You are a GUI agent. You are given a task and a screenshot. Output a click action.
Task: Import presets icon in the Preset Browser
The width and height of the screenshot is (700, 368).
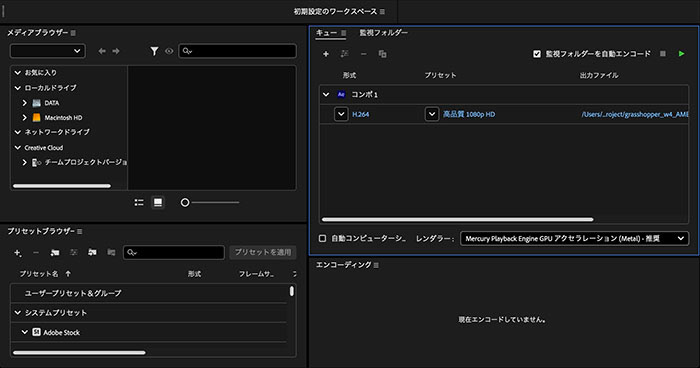point(92,252)
